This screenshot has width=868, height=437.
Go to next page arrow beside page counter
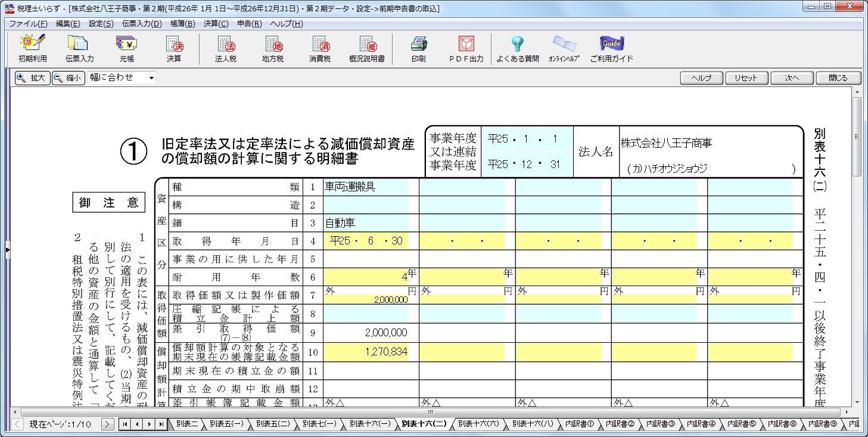107,424
